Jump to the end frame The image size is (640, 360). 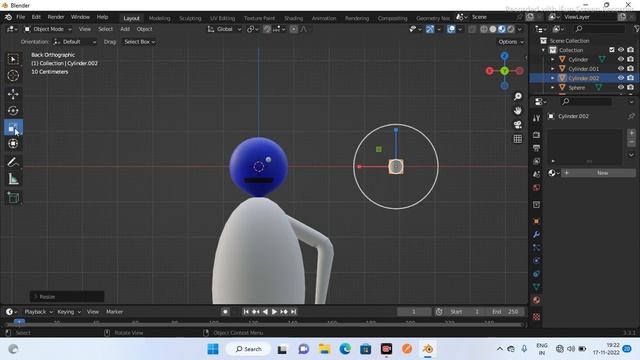[x=293, y=311]
